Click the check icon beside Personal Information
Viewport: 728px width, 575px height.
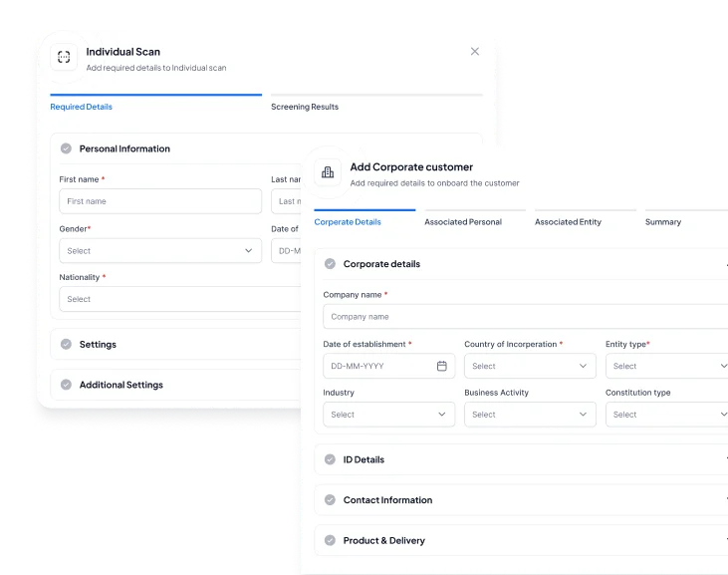coord(66,148)
